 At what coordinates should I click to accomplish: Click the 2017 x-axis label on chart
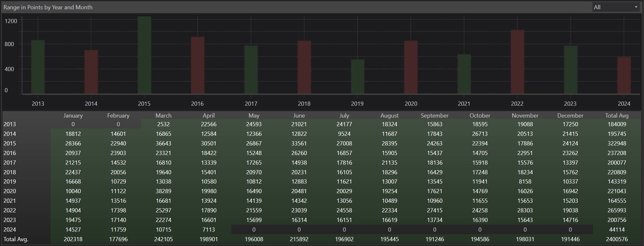coord(251,104)
